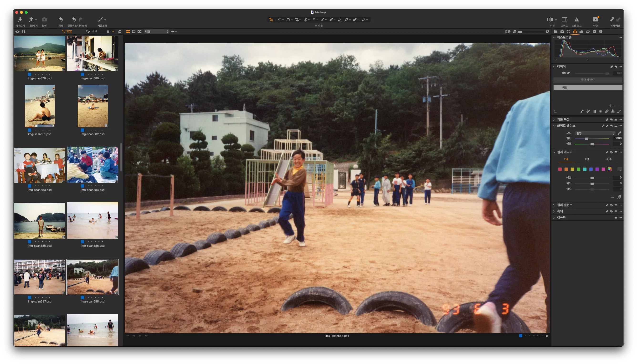Image resolution: width=637 pixels, height=364 pixels.
Task: Select the Crop tool in cursor toolbar
Action: 297,20
